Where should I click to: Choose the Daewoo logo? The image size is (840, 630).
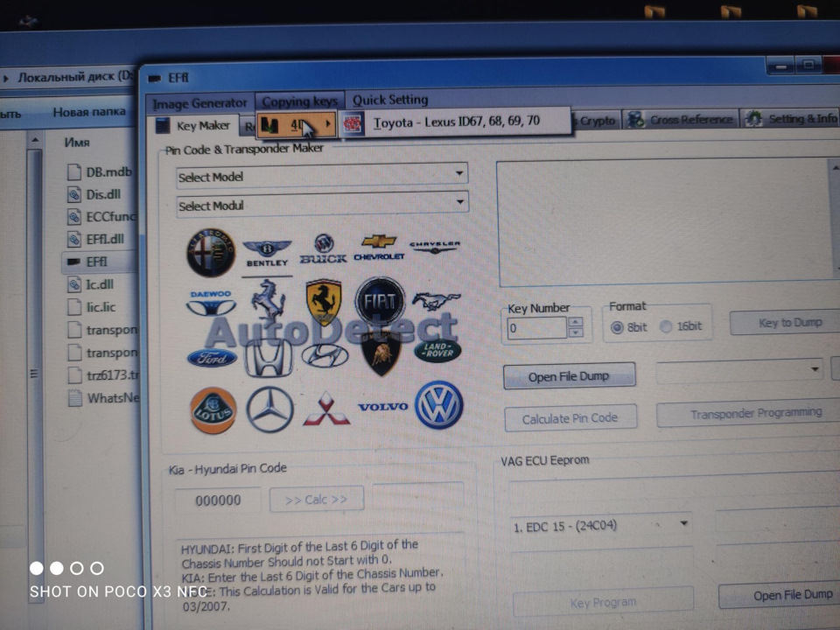click(211, 304)
